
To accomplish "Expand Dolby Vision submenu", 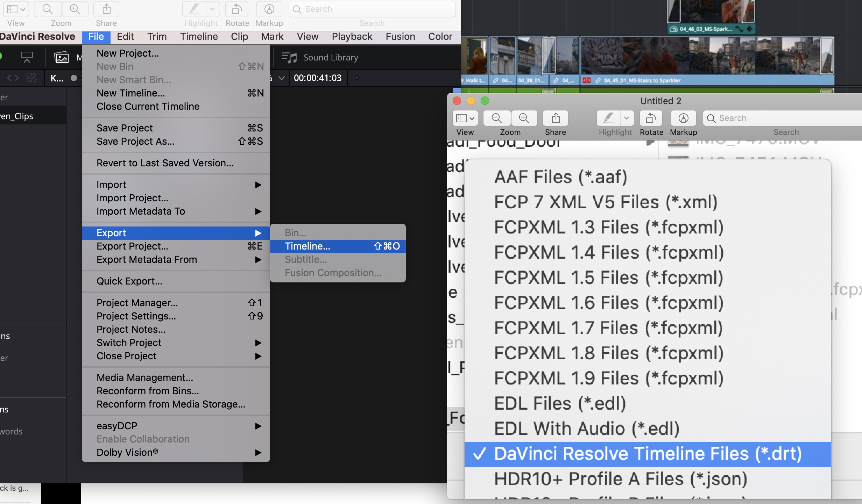I will tap(176, 452).
